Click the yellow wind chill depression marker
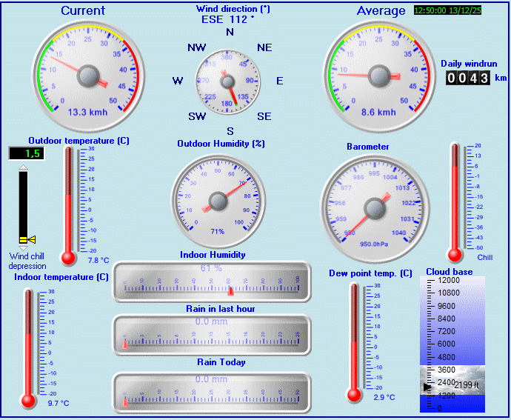 pyautogui.click(x=27, y=239)
